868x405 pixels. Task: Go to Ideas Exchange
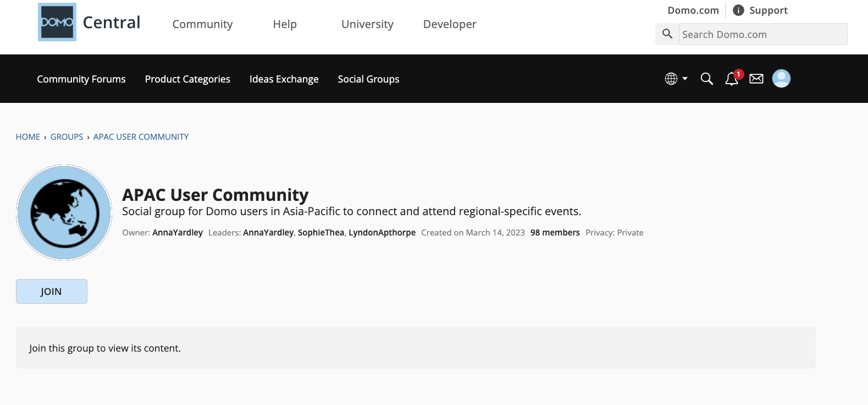coord(284,79)
